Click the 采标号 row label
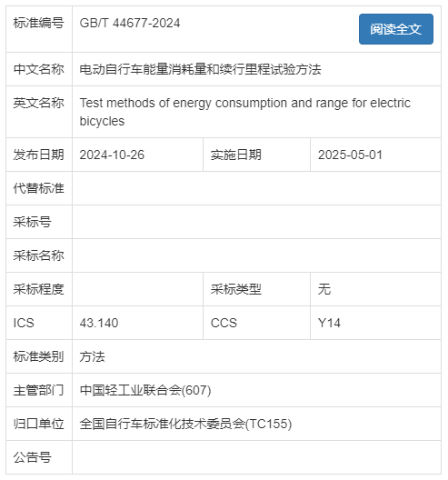 pyautogui.click(x=32, y=222)
